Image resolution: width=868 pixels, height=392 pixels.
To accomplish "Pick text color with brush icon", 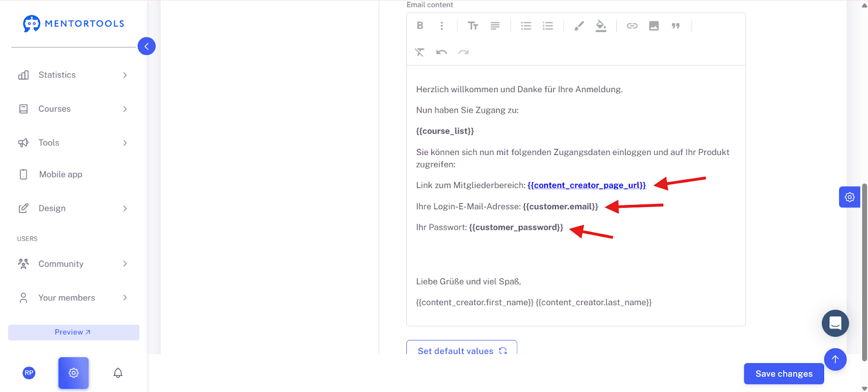I will click(579, 25).
